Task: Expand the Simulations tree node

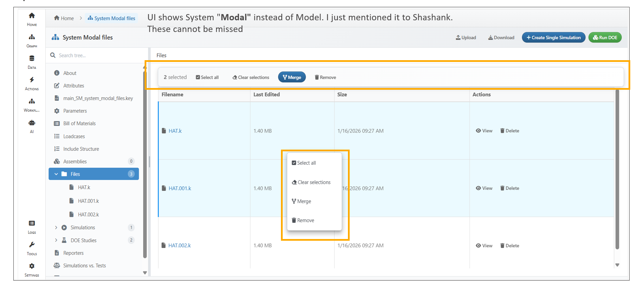Action: pos(56,228)
